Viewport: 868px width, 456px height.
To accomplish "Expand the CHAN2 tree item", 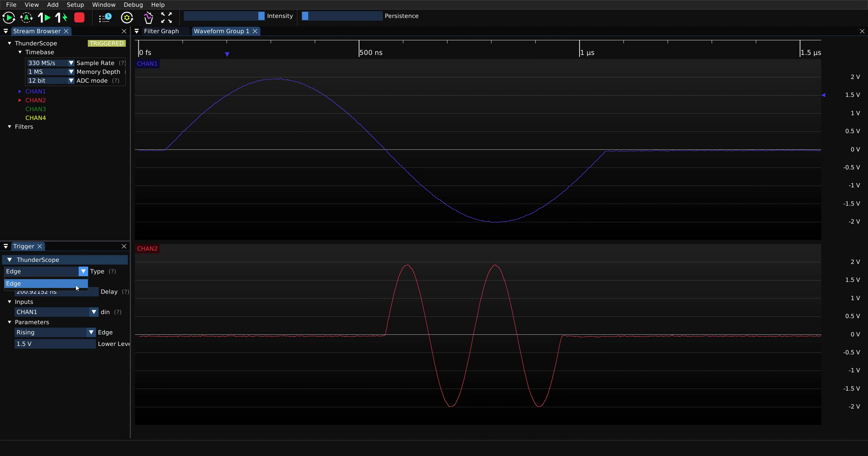I will [20, 100].
